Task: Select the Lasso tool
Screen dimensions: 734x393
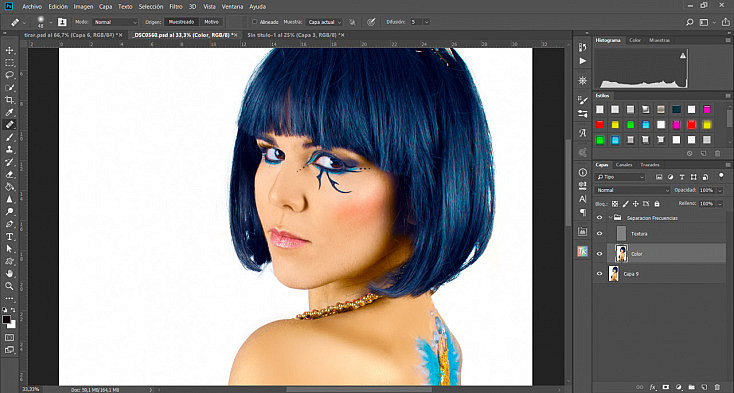Action: [x=9, y=75]
